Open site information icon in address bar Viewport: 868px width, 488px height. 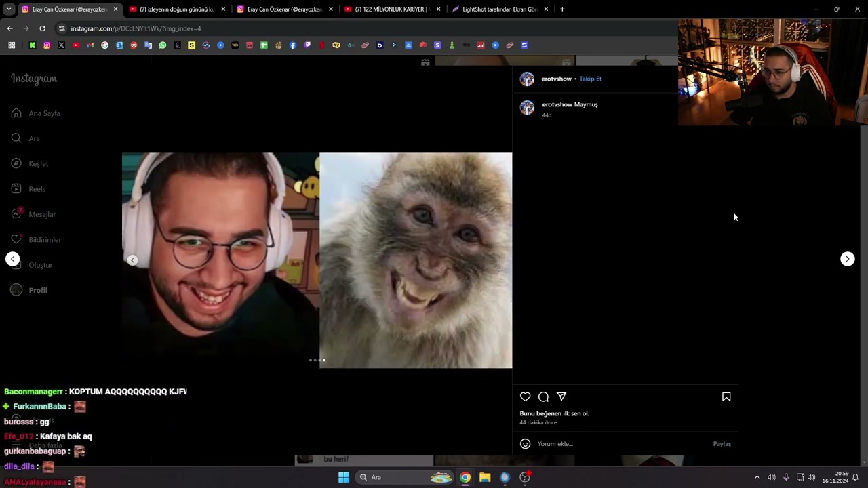[x=62, y=28]
